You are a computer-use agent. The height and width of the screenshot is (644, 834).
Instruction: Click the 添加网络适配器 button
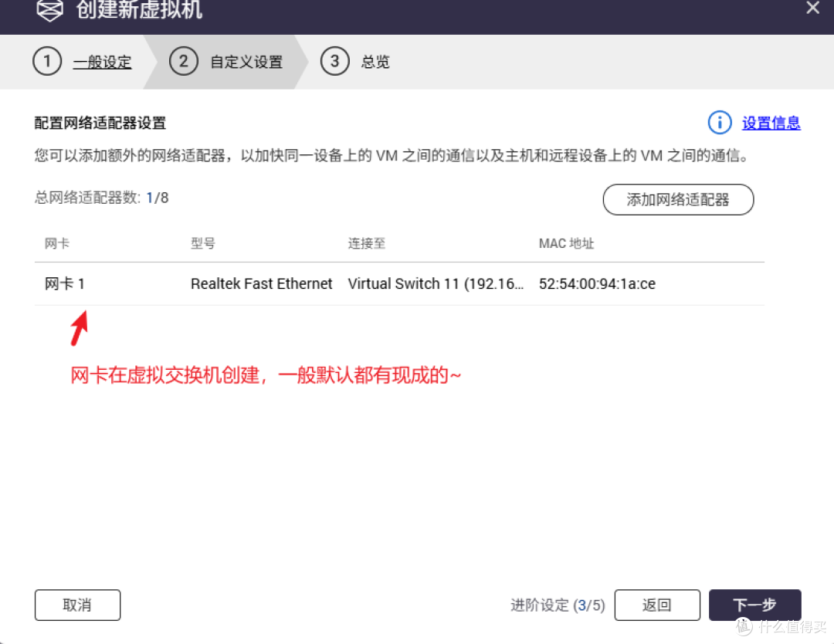[678, 199]
